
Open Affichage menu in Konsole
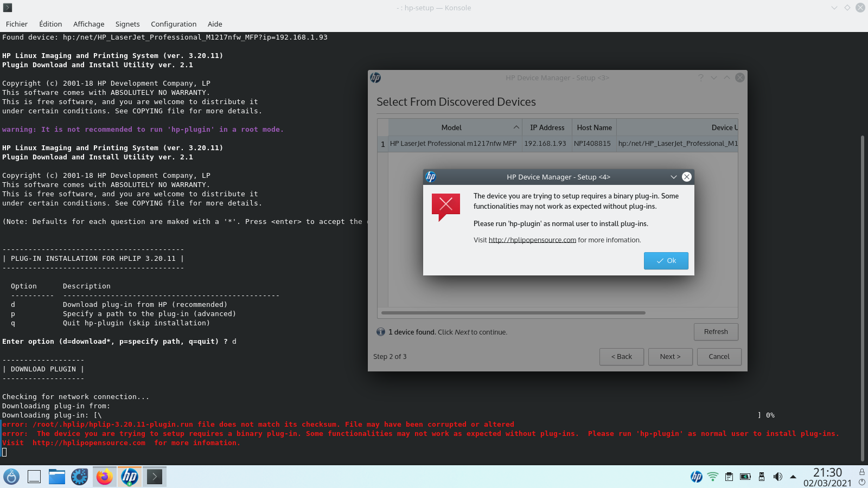[89, 24]
